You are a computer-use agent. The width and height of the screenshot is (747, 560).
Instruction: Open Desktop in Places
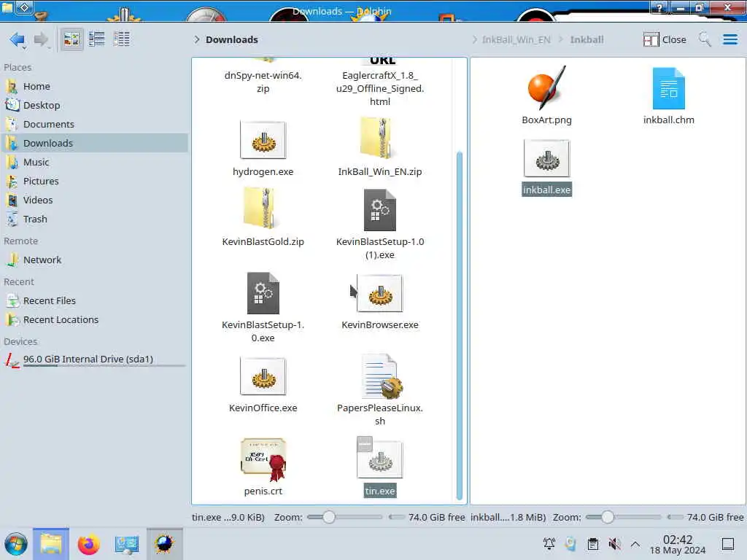click(95, 105)
